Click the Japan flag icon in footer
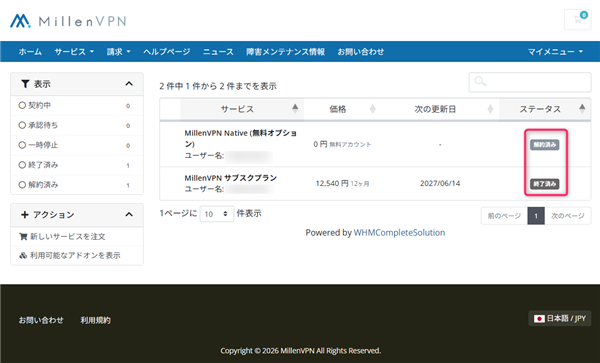This screenshot has height=363, width=600. pyautogui.click(x=539, y=318)
